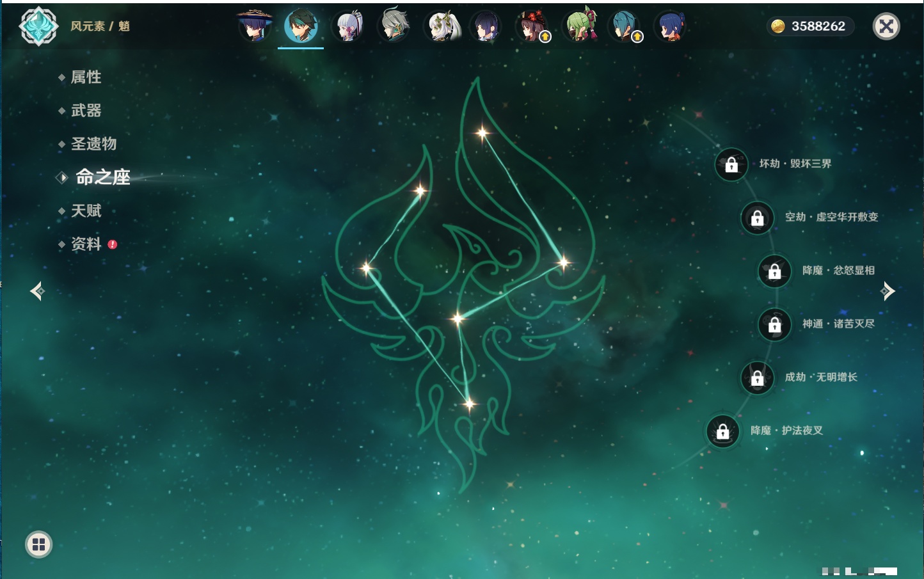Screen dimensions: 924x579
Task: Click the Anemo element emblem icon
Action: pyautogui.click(x=38, y=26)
